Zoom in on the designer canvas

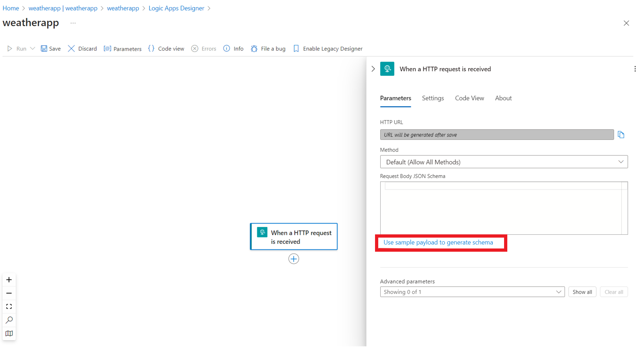click(9, 280)
